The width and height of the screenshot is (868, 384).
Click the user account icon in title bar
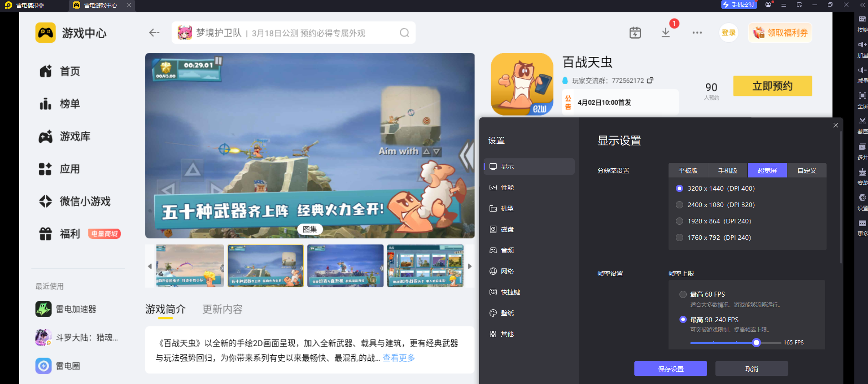click(x=769, y=5)
